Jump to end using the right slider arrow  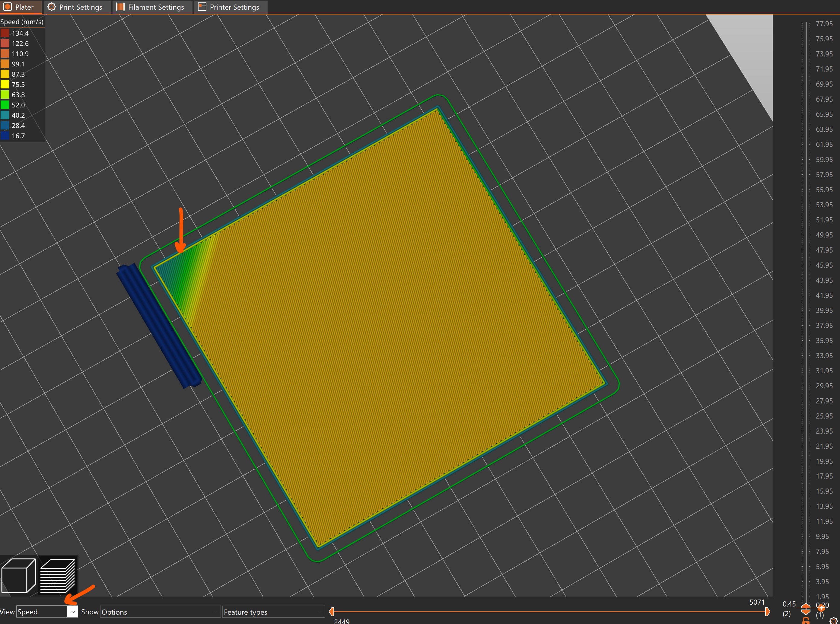point(768,612)
